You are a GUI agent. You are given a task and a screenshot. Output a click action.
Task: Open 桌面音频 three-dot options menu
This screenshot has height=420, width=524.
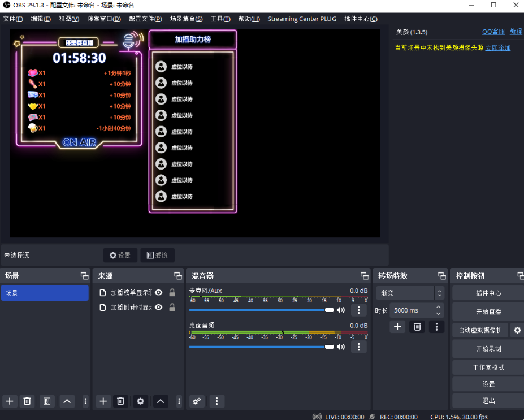[x=358, y=347]
